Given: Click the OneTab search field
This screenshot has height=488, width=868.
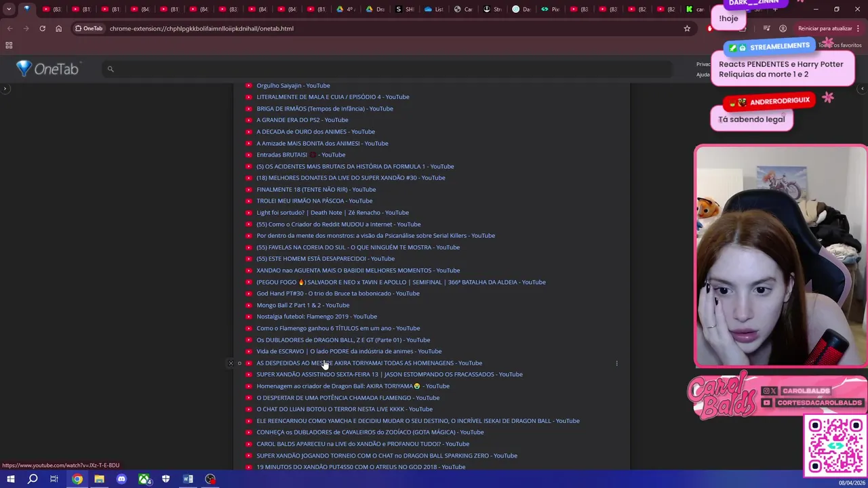Looking at the screenshot, I should (x=387, y=69).
